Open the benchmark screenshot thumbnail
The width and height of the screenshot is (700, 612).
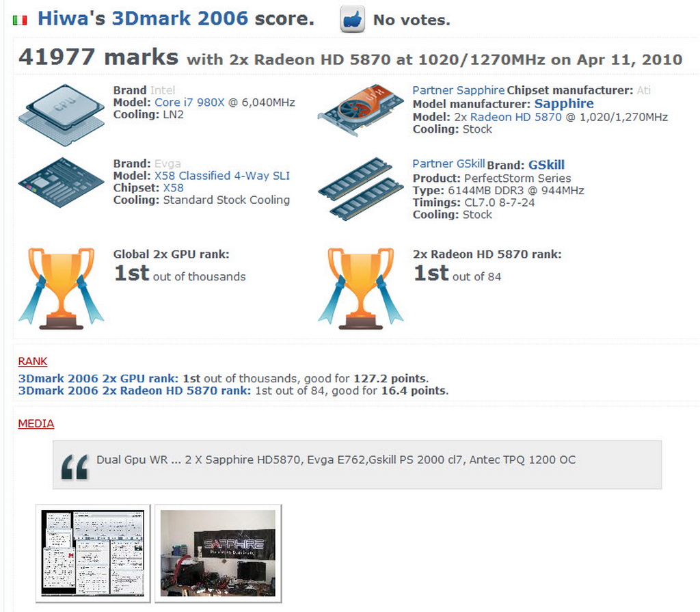click(93, 553)
